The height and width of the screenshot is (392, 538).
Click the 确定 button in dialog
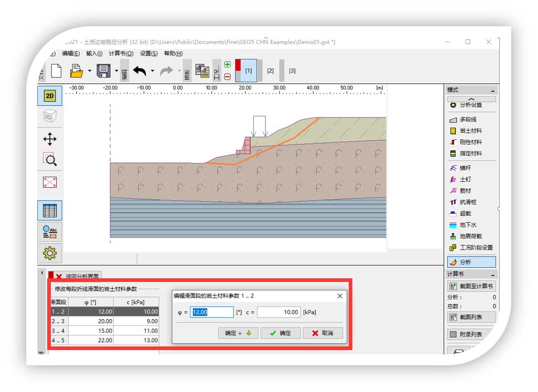coord(281,333)
